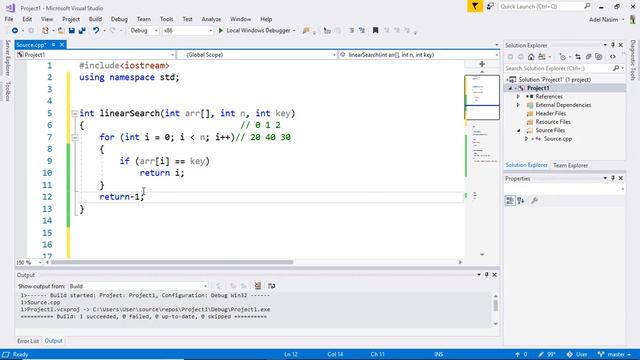Open the Debug solution configuration dropdown
Image resolution: width=640 pixels, height=360 pixels.
click(143, 31)
